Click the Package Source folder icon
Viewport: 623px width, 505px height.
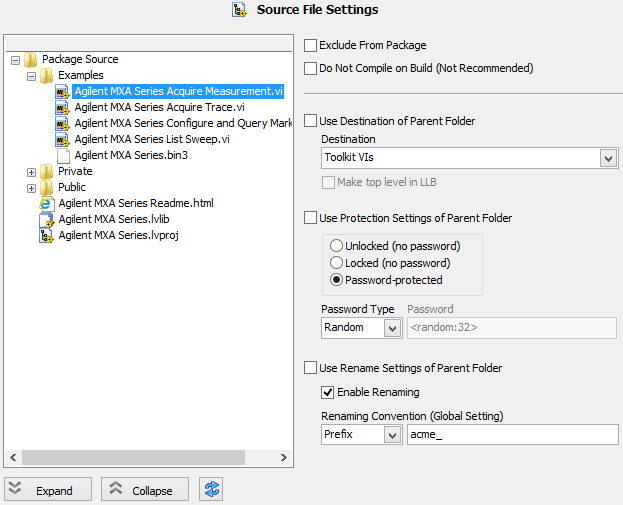pos(31,59)
